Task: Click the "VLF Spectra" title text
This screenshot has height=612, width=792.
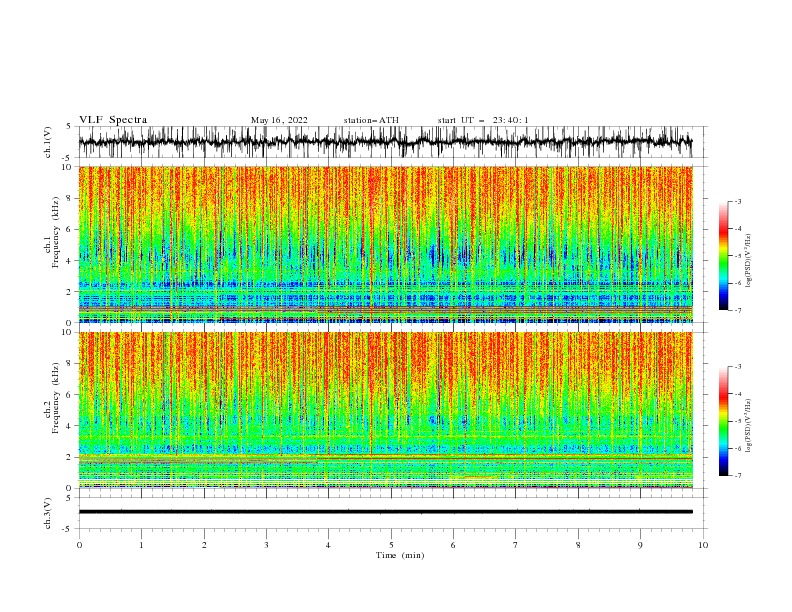Action: (x=113, y=120)
